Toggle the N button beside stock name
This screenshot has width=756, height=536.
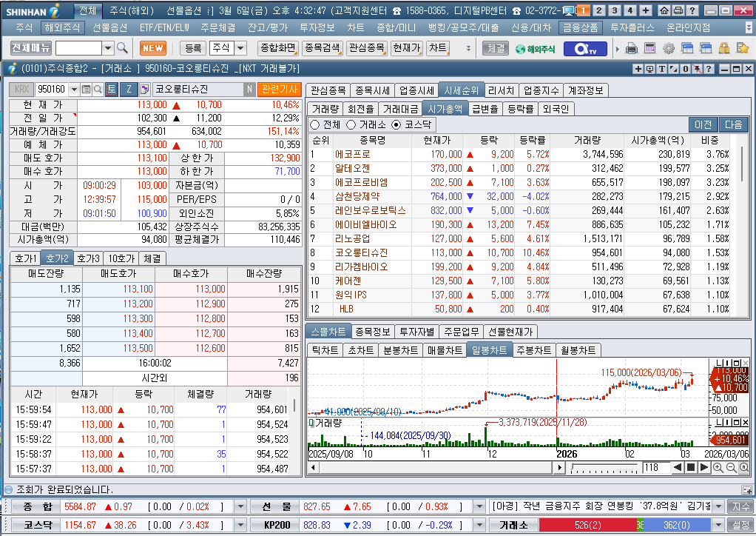[x=249, y=90]
